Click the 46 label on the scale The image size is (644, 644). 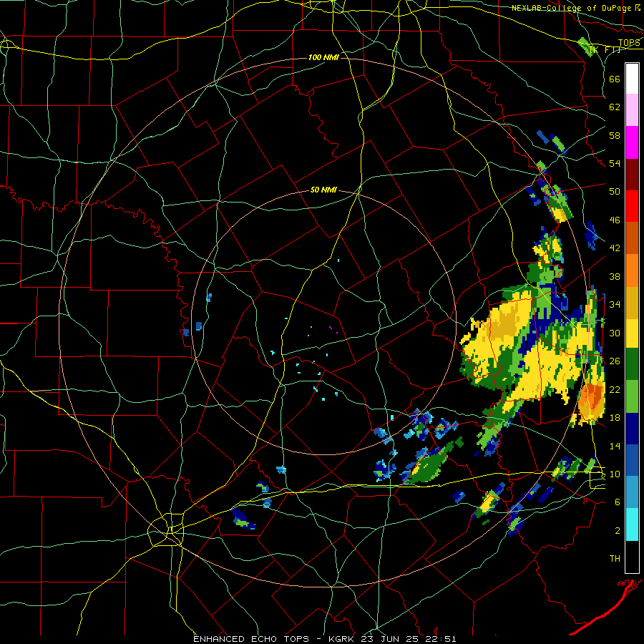tap(615, 220)
